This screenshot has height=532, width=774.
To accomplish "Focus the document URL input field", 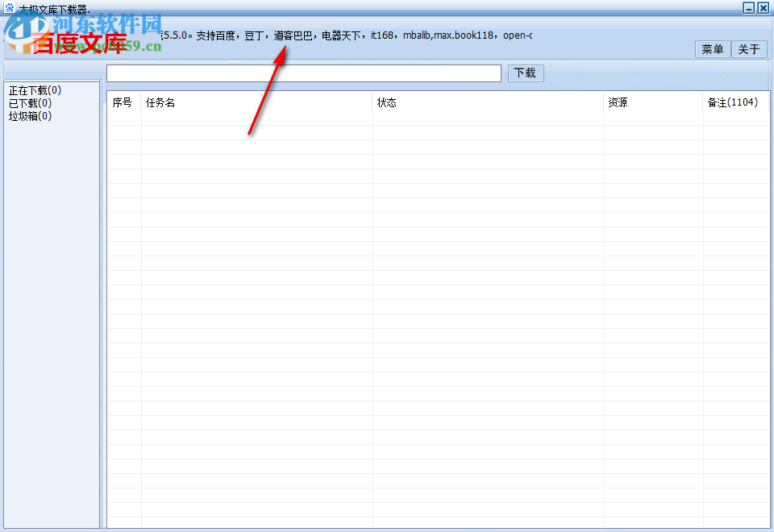I will (x=304, y=73).
